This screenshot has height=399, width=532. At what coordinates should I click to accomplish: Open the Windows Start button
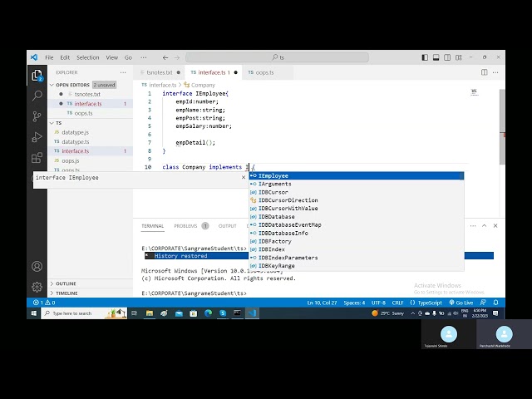pyautogui.click(x=33, y=313)
